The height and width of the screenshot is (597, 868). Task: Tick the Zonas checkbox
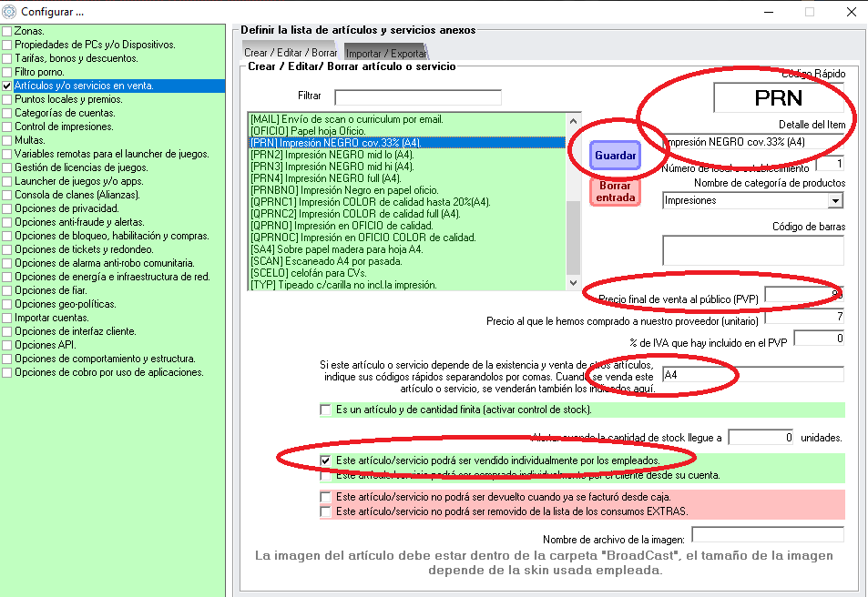[x=7, y=31]
